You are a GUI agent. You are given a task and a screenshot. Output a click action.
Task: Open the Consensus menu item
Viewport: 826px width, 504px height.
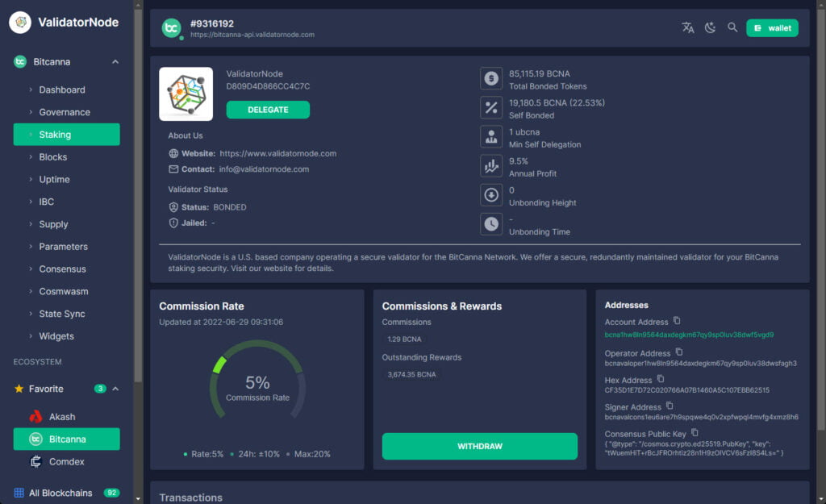click(x=66, y=269)
